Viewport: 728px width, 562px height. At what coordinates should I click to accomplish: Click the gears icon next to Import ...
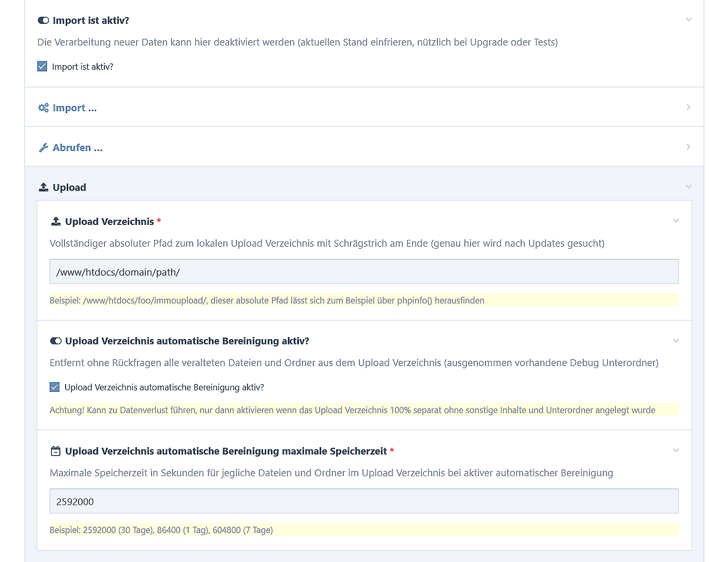[x=43, y=108]
